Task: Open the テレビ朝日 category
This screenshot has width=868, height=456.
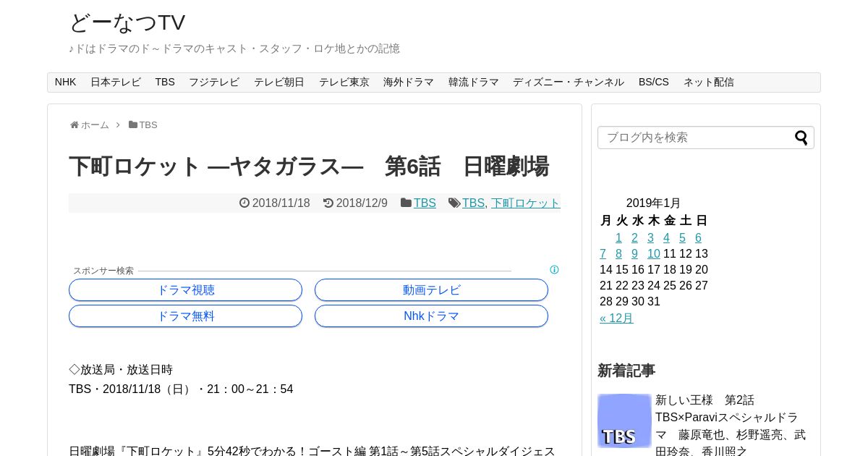Action: coord(279,83)
